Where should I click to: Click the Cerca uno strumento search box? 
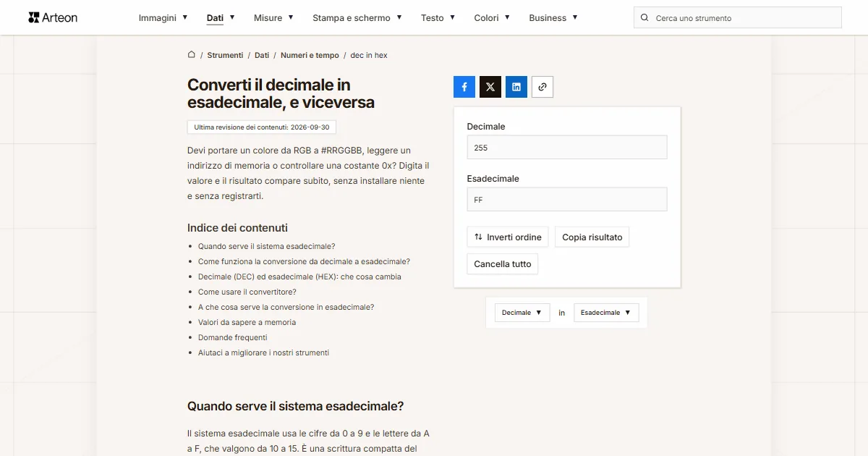pyautogui.click(x=738, y=17)
